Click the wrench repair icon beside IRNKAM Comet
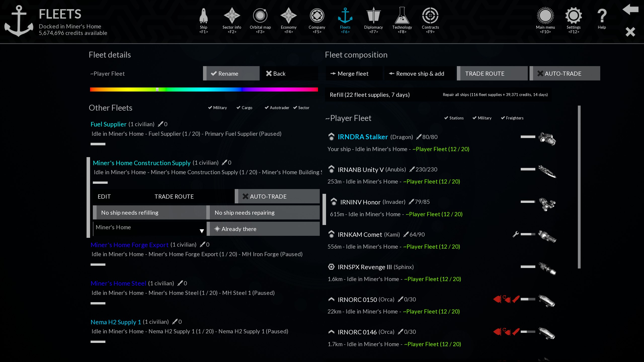Screen dimensions: 644x362 (x=515, y=234)
